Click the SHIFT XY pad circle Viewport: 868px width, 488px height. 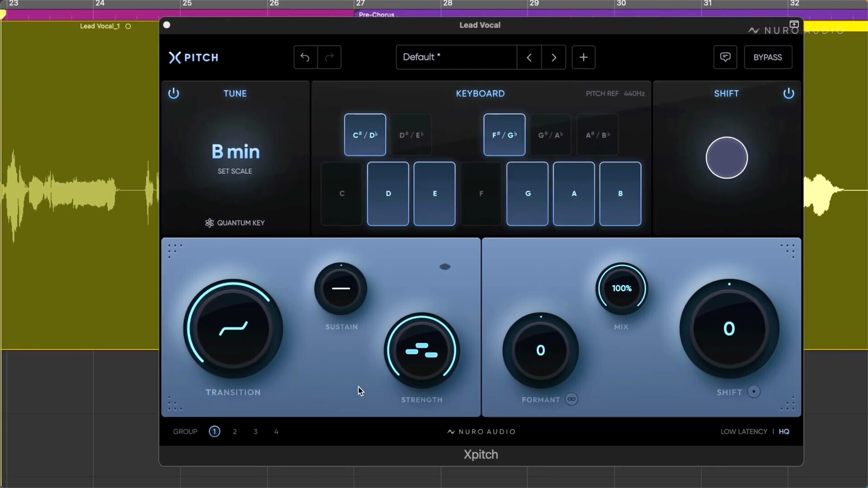tap(726, 158)
